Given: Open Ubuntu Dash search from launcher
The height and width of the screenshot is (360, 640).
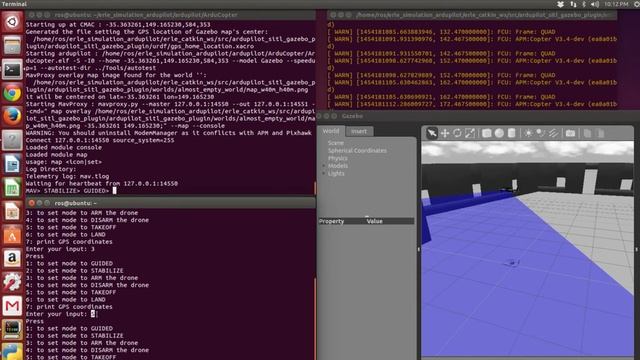Looking at the screenshot, I should coord(12,22).
